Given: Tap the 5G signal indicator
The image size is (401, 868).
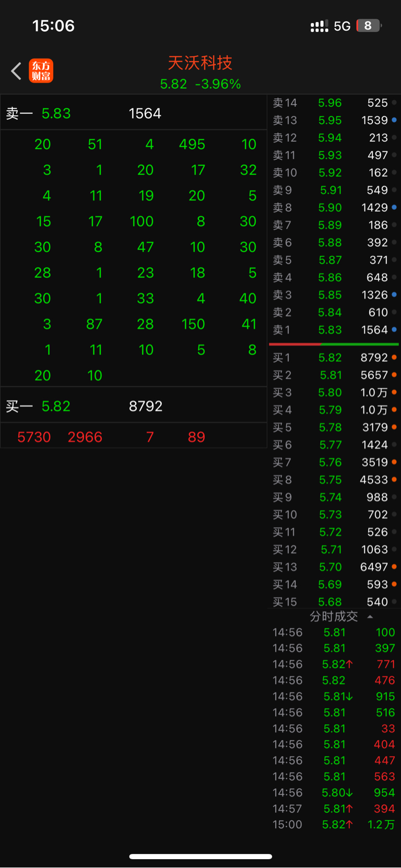Looking at the screenshot, I should tap(341, 26).
